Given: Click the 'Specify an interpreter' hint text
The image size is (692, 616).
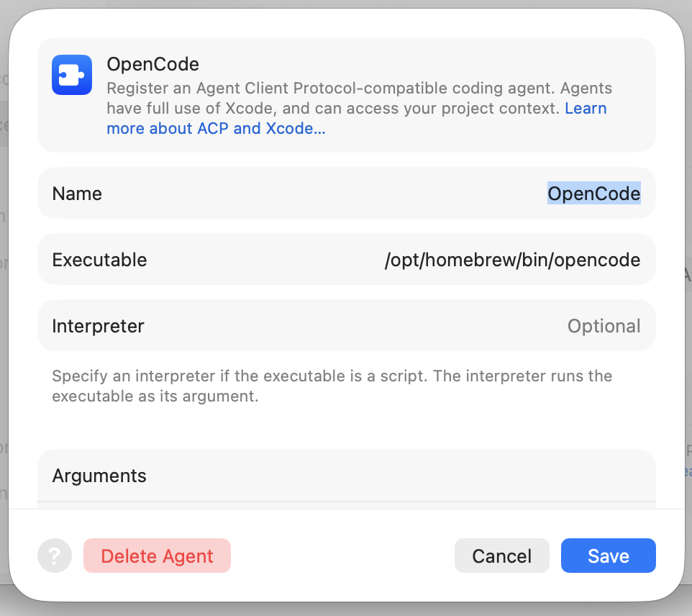Looking at the screenshot, I should 332,386.
